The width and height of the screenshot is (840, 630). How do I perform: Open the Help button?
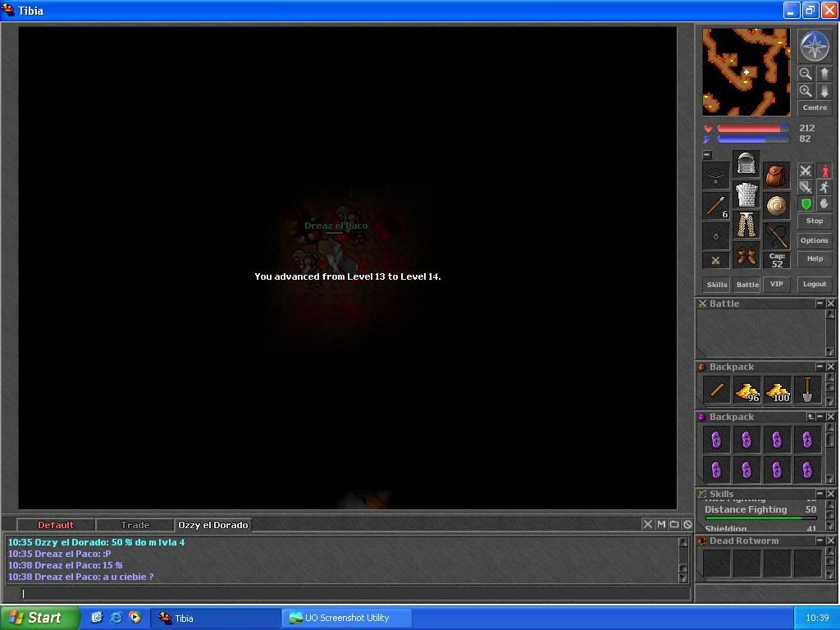(x=815, y=258)
